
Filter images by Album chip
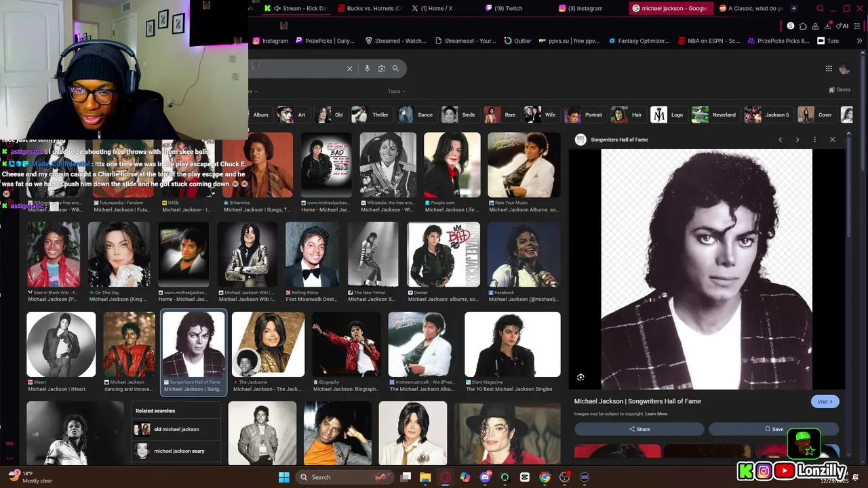click(260, 115)
